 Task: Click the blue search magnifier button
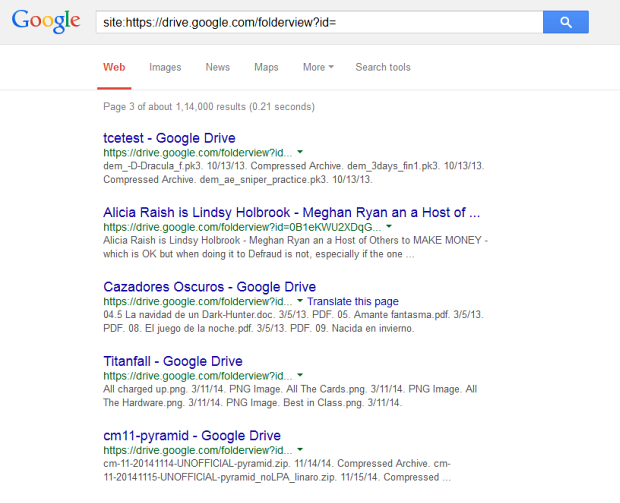(x=565, y=22)
